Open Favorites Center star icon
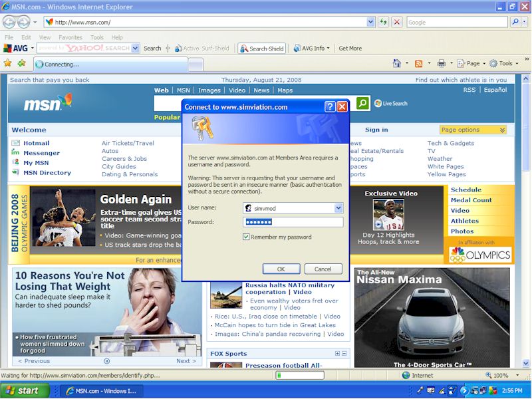The image size is (532, 399). point(8,64)
